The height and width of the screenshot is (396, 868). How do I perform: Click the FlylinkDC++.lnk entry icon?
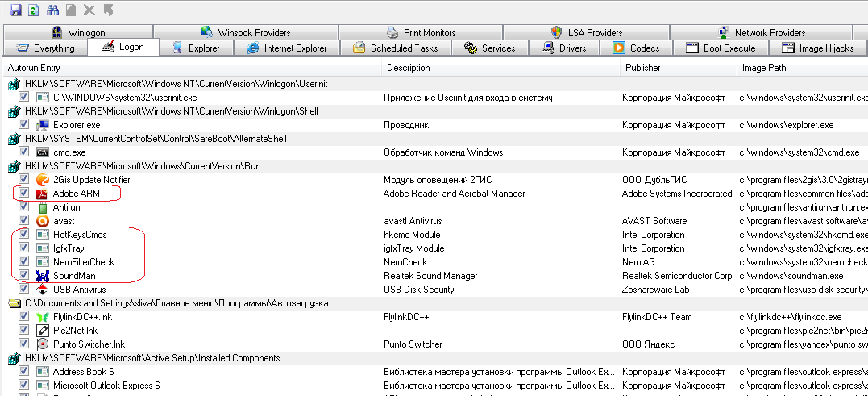pyautogui.click(x=43, y=317)
